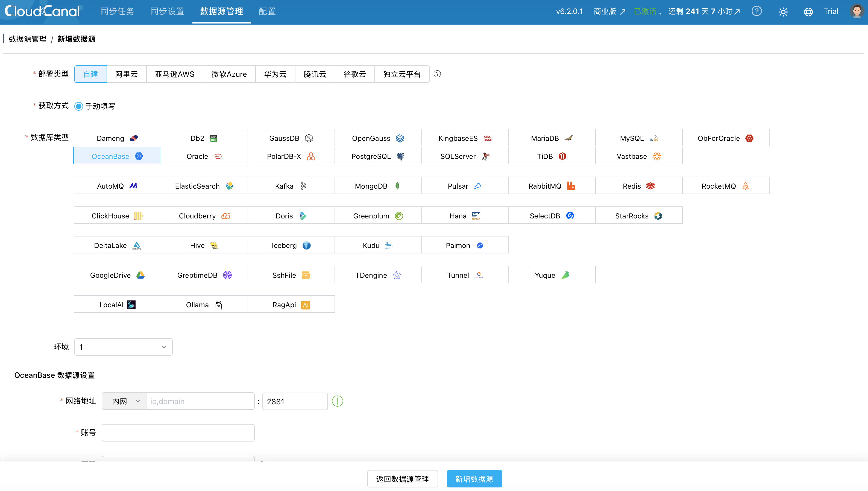Viewport: 868px width, 491px height.
Task: Open the 数据源管理 tab
Action: pyautogui.click(x=221, y=11)
